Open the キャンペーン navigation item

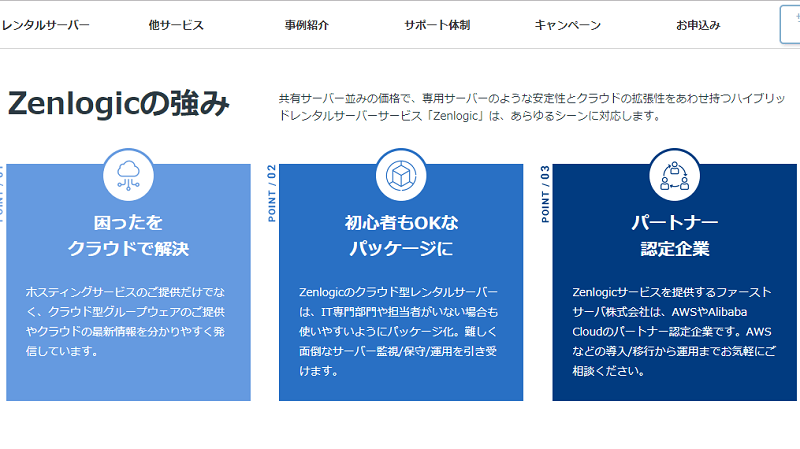(568, 25)
